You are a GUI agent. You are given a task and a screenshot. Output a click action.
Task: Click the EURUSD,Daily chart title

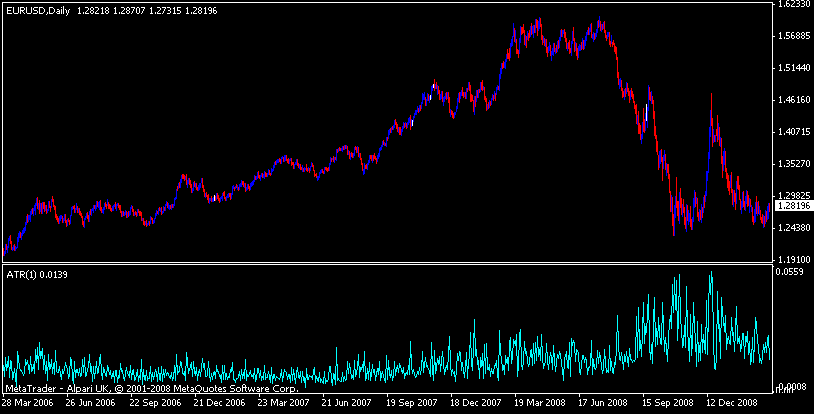click(x=38, y=10)
